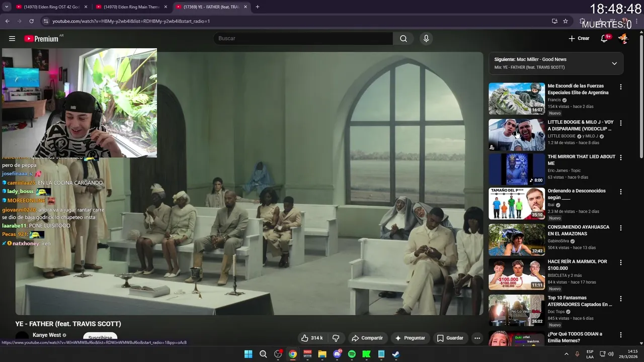Open Fuerzas Especiales de Argentina video thumbnail

[516, 99]
